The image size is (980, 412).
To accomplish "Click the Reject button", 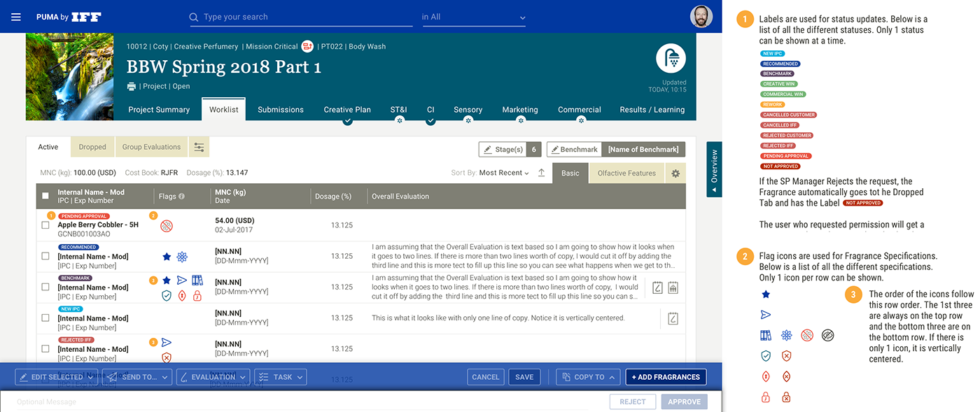I will tap(633, 402).
